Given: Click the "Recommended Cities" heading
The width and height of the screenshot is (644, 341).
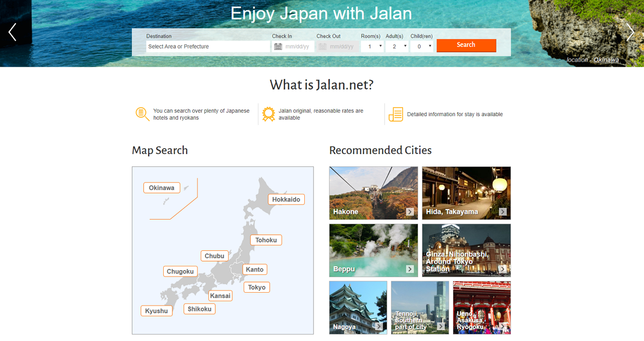Looking at the screenshot, I should 380,150.
